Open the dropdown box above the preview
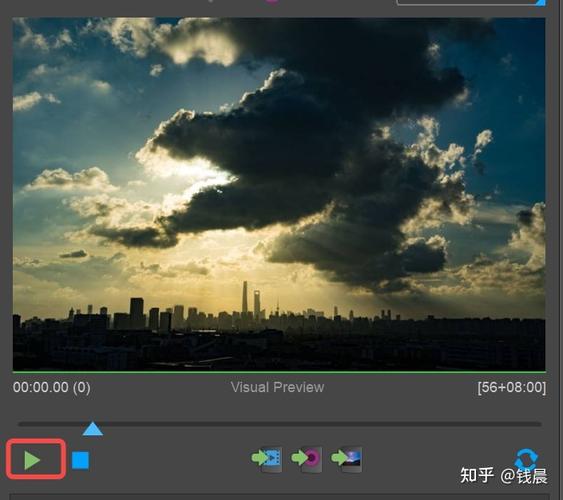This screenshot has width=563, height=500. 471,2
